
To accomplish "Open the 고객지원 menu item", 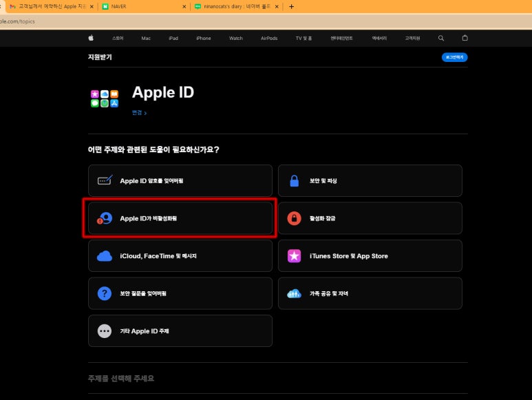I will click(412, 38).
